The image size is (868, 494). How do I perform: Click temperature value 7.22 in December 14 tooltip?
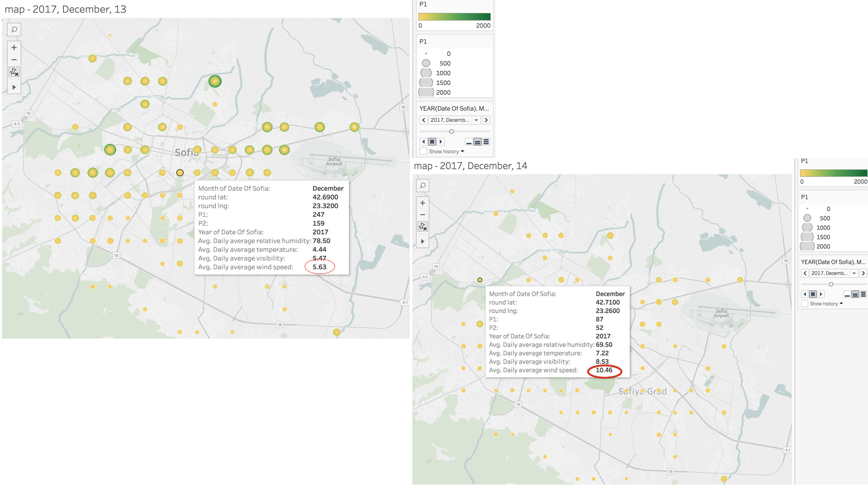[602, 353]
